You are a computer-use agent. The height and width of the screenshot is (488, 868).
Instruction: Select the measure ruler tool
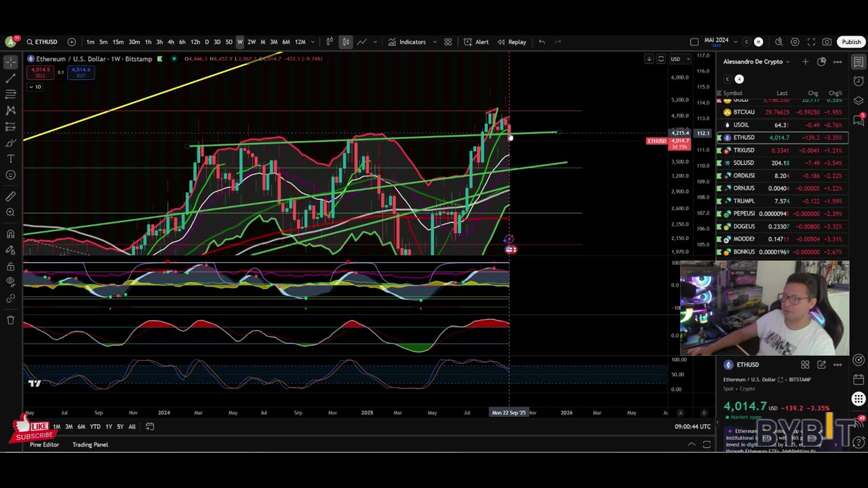(11, 197)
